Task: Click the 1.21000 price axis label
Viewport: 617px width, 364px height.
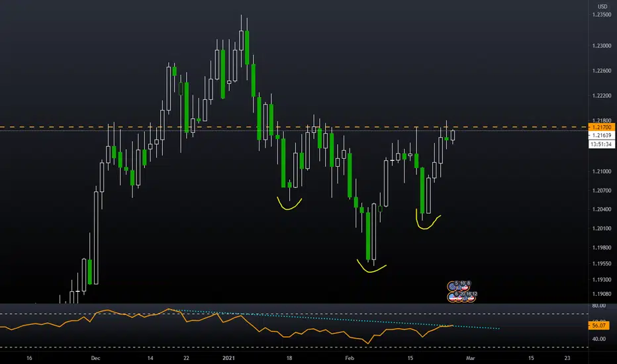Action: pyautogui.click(x=601, y=171)
